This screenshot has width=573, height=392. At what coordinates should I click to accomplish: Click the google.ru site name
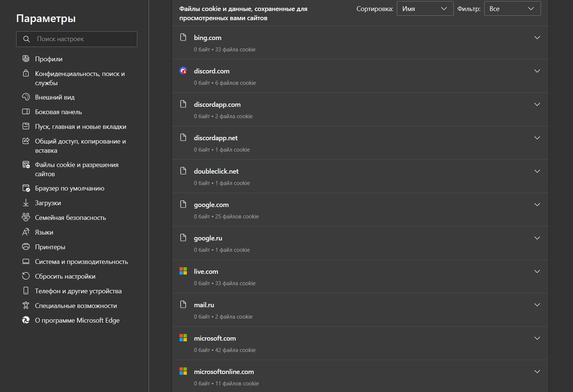[208, 238]
